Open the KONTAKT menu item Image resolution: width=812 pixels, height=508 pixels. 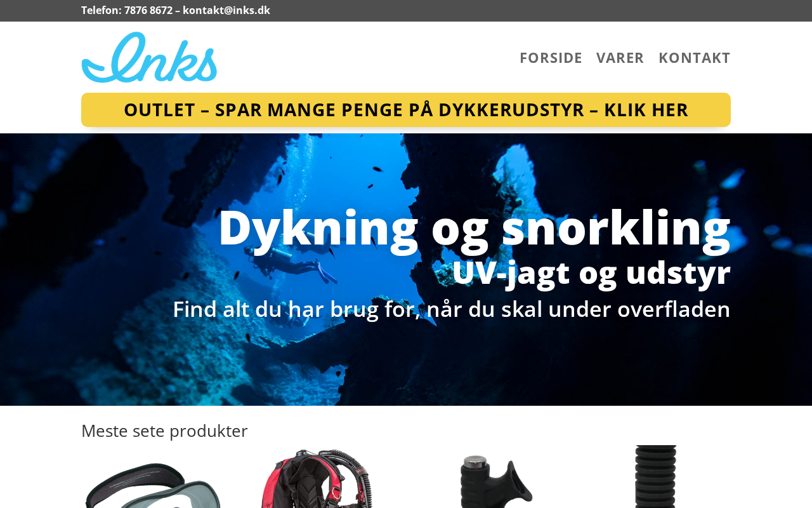(x=694, y=58)
